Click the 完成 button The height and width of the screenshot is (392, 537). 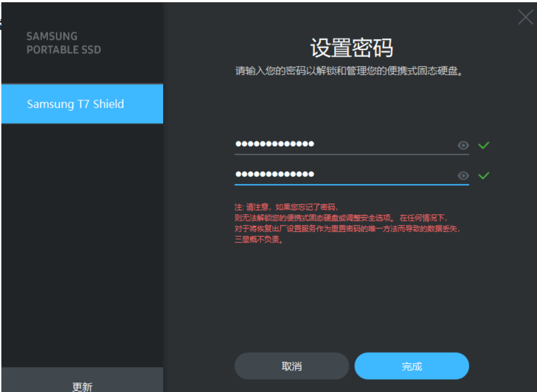[412, 366]
